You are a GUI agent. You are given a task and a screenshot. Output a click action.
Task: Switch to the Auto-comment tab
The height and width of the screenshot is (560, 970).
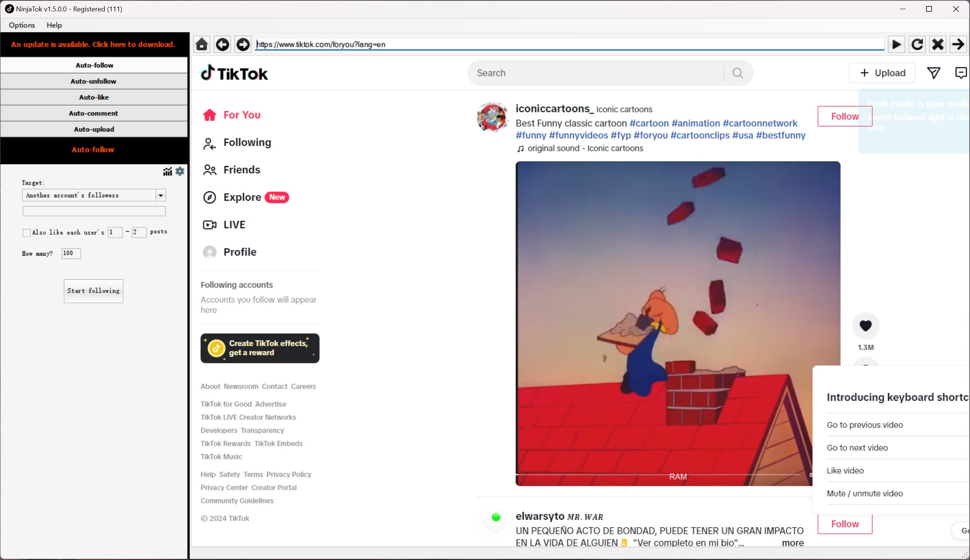pyautogui.click(x=94, y=114)
